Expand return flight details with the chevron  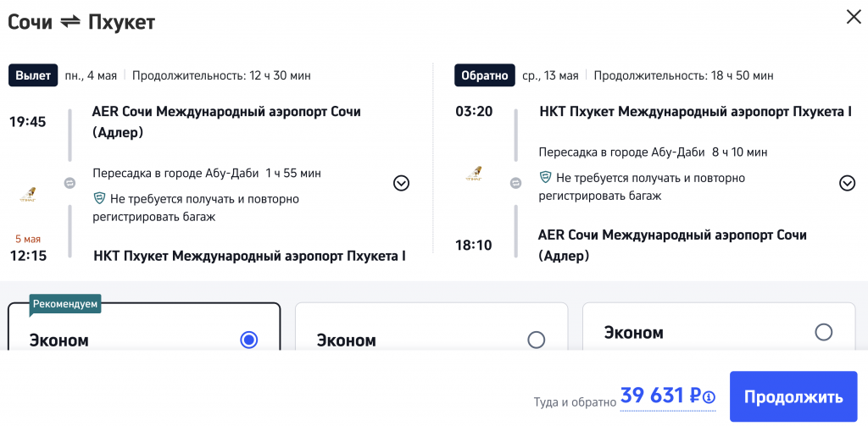click(847, 183)
